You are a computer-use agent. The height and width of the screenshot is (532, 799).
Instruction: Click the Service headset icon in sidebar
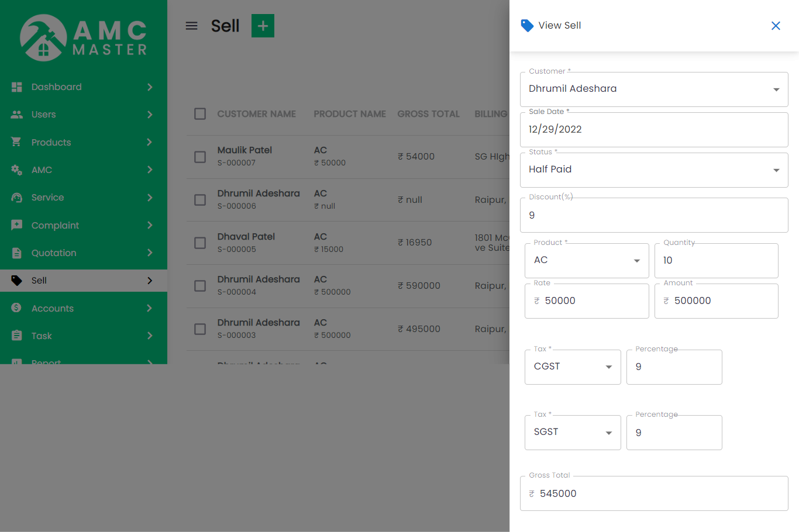tap(17, 198)
